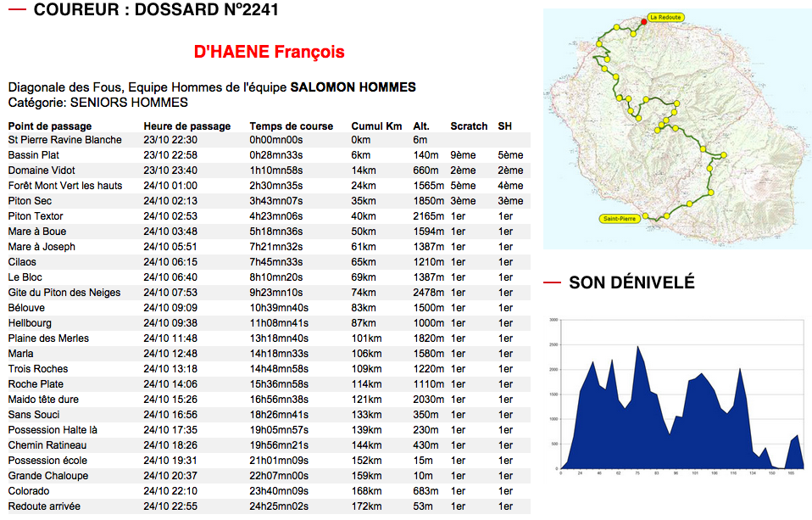
Task: Click the Temps de course column header
Action: (x=291, y=126)
